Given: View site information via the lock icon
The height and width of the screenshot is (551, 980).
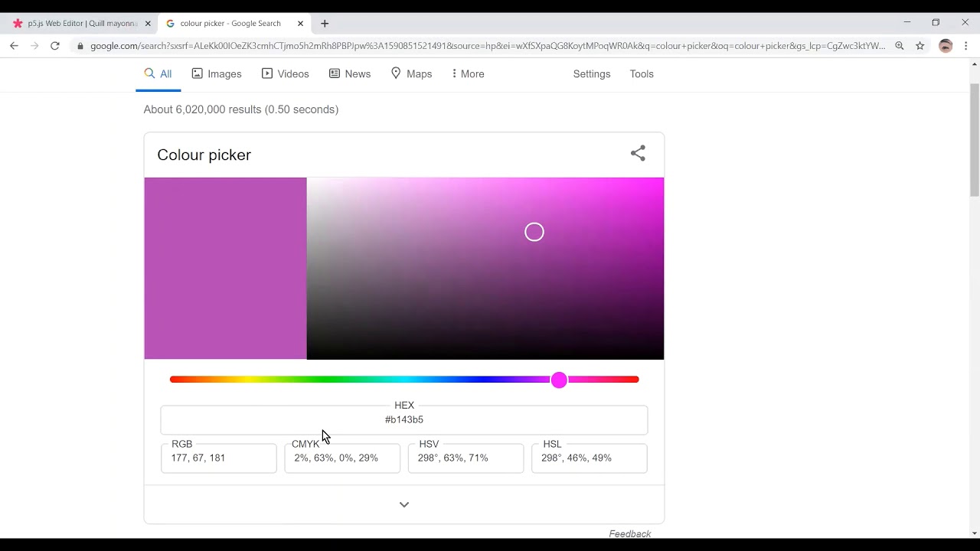Looking at the screenshot, I should (x=80, y=46).
